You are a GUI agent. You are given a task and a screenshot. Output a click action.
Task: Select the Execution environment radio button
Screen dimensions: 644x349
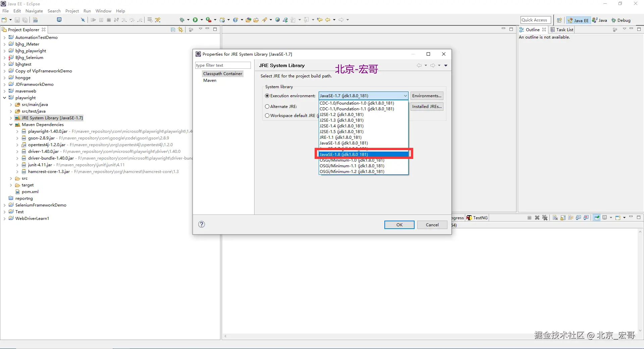[267, 96]
